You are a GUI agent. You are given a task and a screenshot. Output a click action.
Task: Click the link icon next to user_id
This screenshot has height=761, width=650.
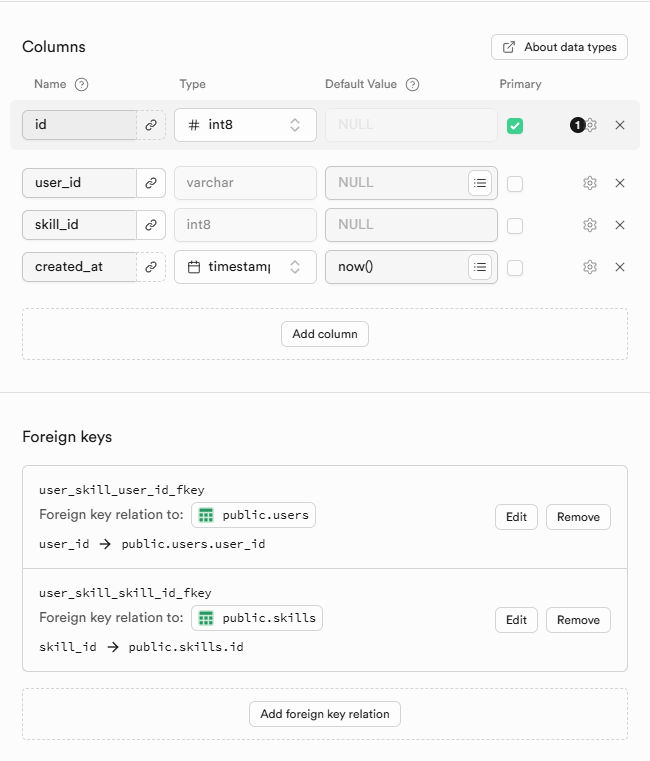[x=151, y=183]
